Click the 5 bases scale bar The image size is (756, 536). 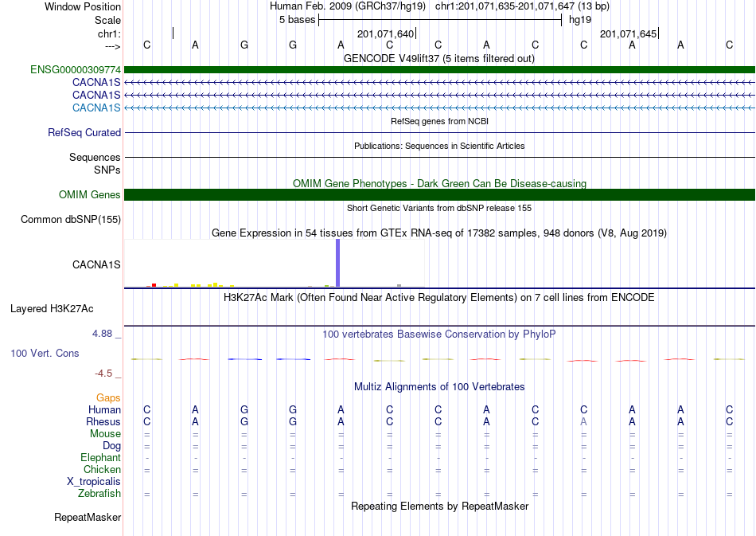440,20
